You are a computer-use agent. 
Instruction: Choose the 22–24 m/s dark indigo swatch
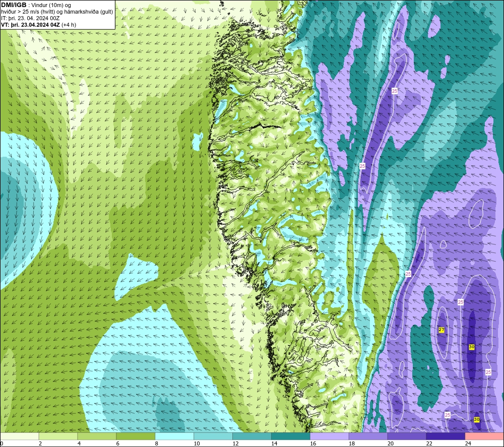pos(446,436)
